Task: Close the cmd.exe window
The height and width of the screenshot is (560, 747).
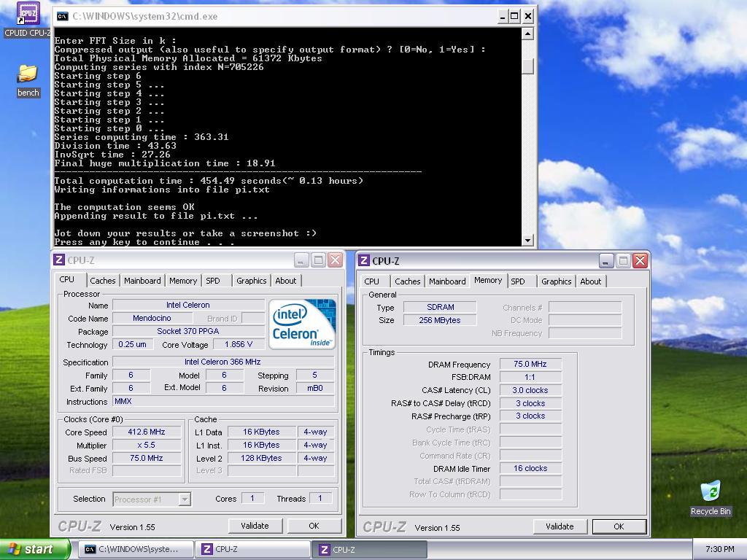Action: pyautogui.click(x=528, y=16)
